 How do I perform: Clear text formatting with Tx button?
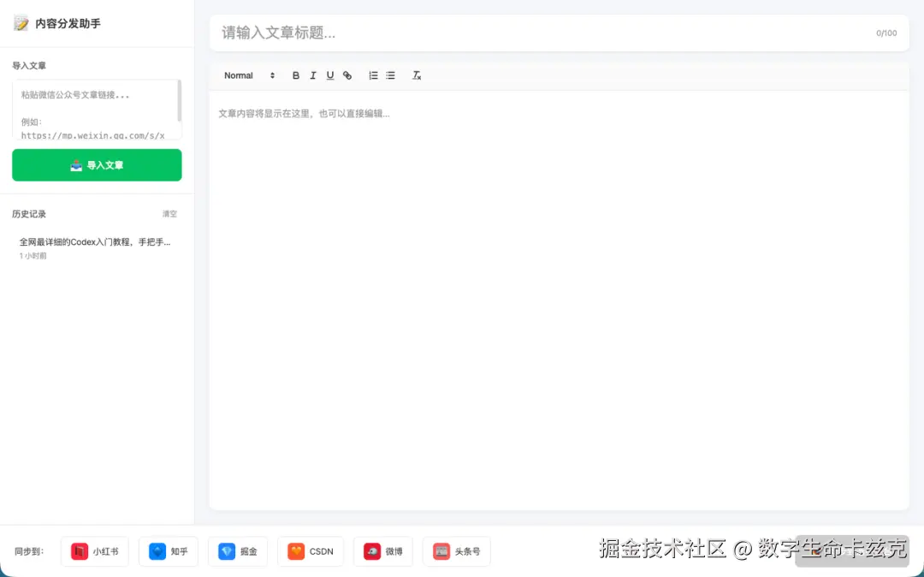click(x=417, y=75)
